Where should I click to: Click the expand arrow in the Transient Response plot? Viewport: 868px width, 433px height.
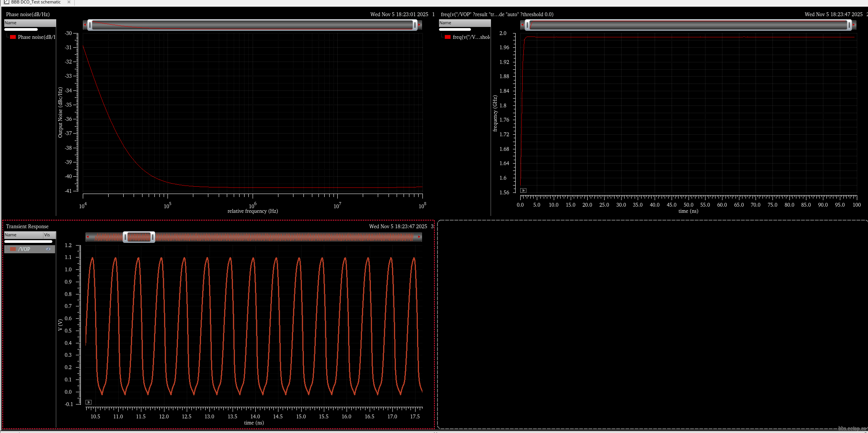[89, 402]
